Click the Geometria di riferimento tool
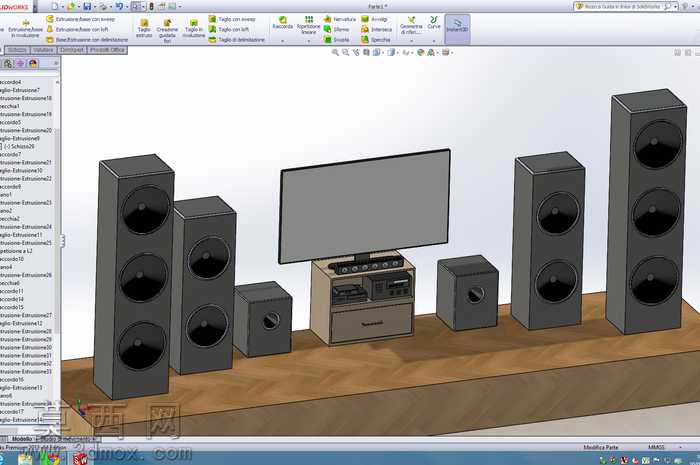The width and height of the screenshot is (700, 465). [411, 25]
